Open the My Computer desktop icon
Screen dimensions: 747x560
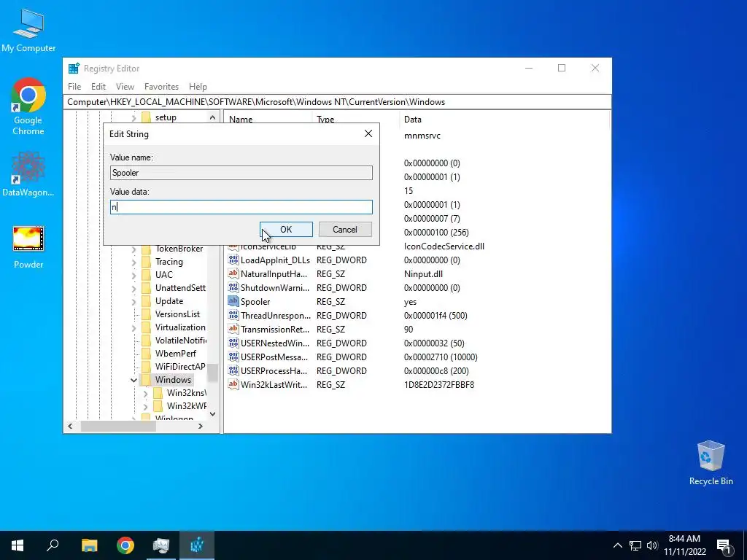click(x=28, y=30)
